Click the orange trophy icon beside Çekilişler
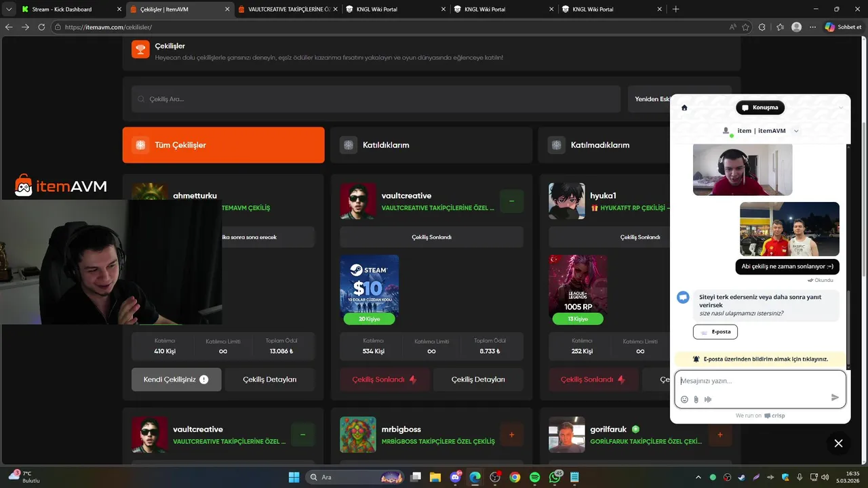868x488 pixels. [140, 49]
